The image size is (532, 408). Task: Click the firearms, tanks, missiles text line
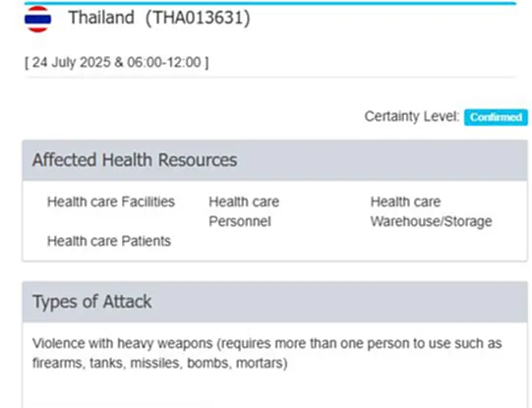[160, 363]
